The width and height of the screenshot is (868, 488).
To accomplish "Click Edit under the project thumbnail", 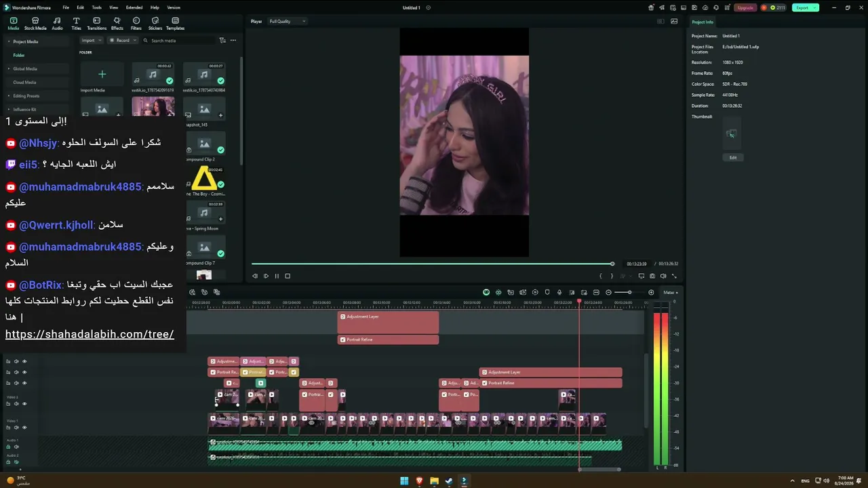I will point(733,157).
